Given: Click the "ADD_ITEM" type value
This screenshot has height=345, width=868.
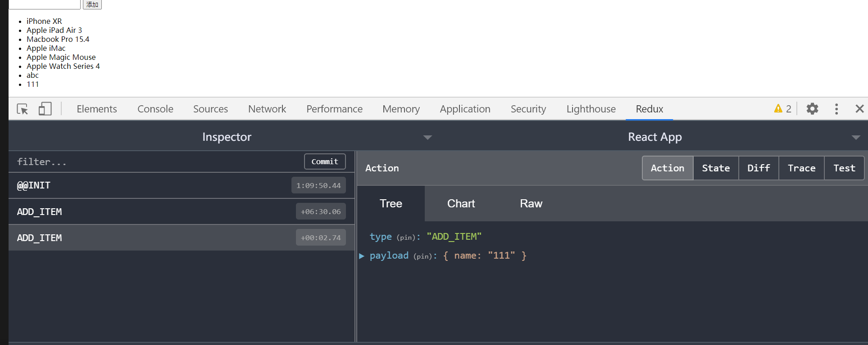Looking at the screenshot, I should (454, 237).
